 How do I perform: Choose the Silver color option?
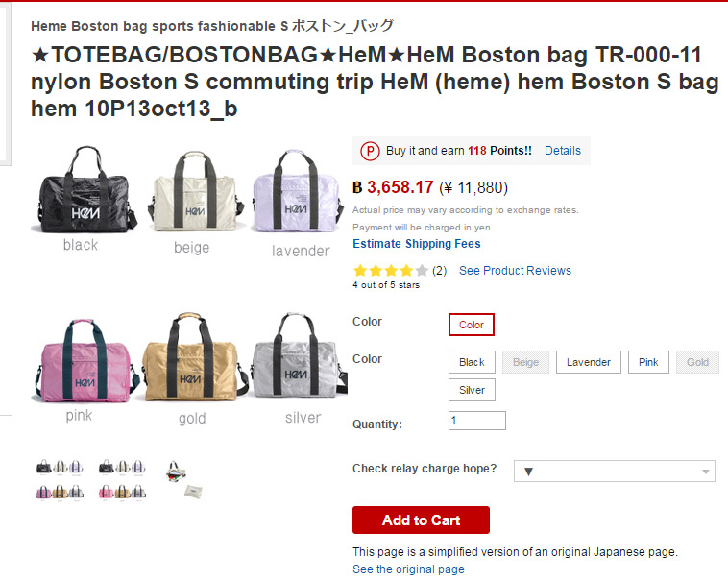click(x=472, y=390)
